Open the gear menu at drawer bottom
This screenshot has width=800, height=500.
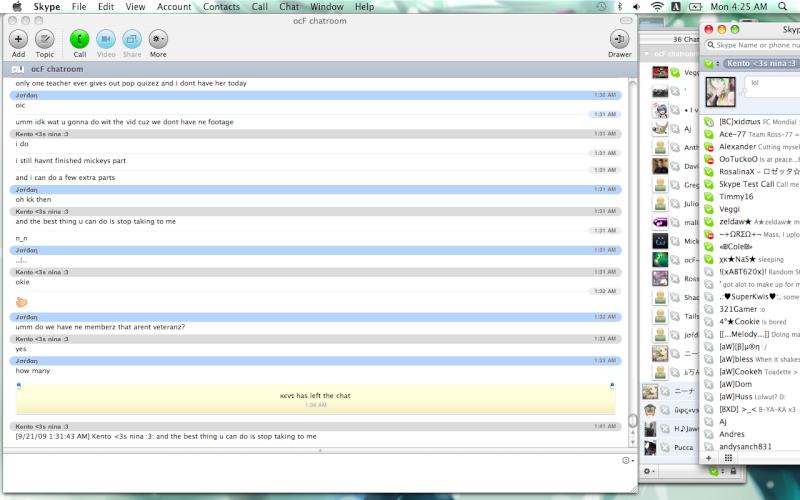click(648, 471)
